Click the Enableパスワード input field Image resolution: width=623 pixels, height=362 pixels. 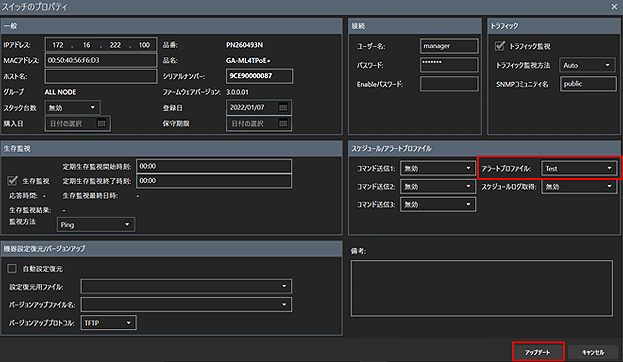(x=449, y=84)
